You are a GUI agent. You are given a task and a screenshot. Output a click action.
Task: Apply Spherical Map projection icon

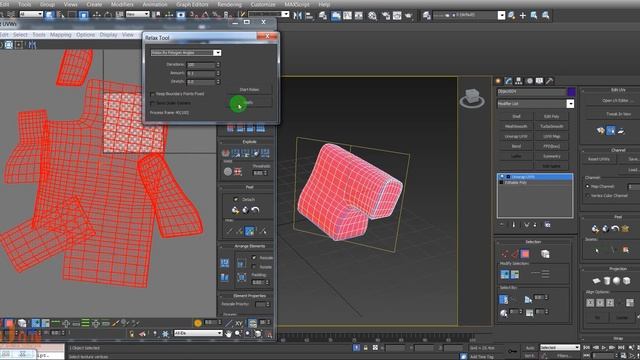616,280
